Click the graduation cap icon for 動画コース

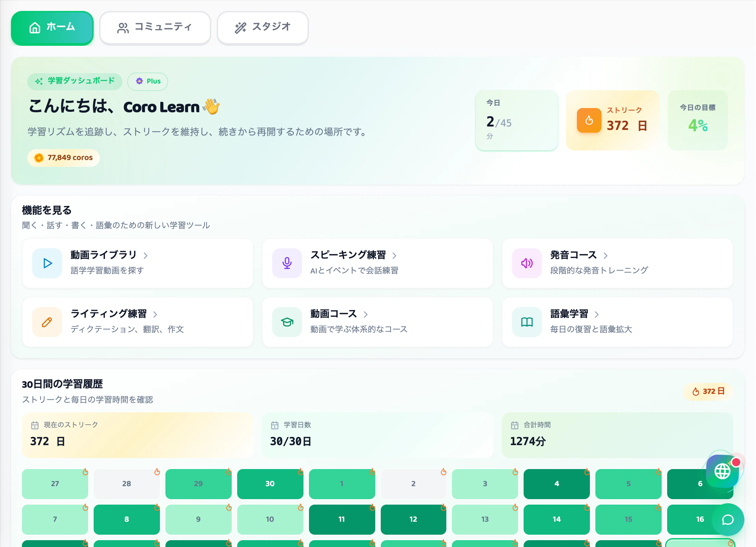(287, 322)
